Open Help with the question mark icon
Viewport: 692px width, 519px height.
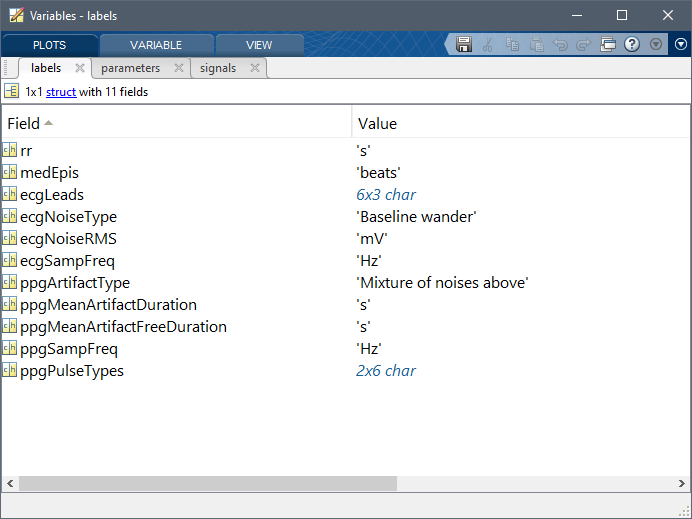coord(632,44)
